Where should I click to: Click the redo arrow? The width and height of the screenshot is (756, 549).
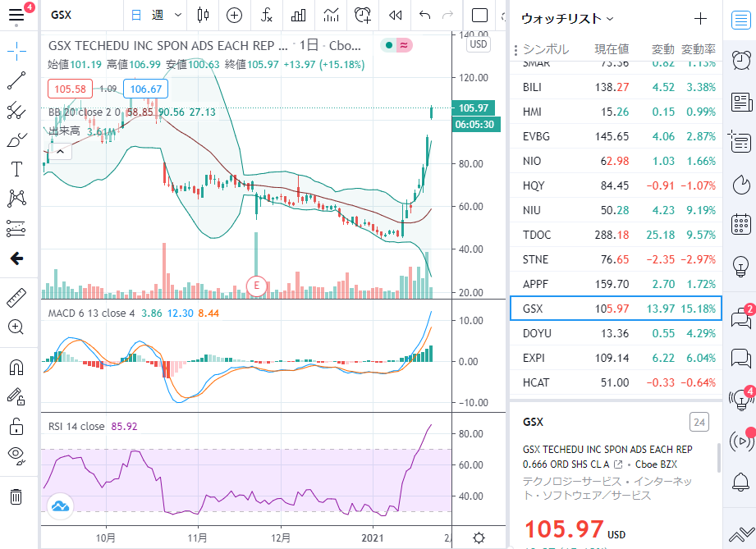pos(448,16)
